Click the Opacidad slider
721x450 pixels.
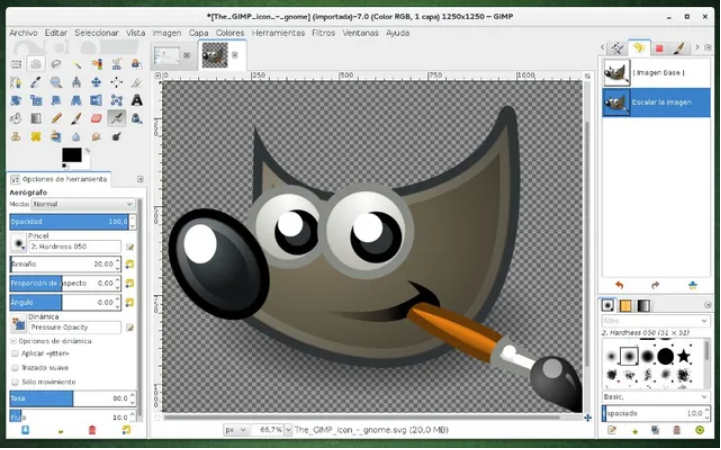click(x=70, y=221)
